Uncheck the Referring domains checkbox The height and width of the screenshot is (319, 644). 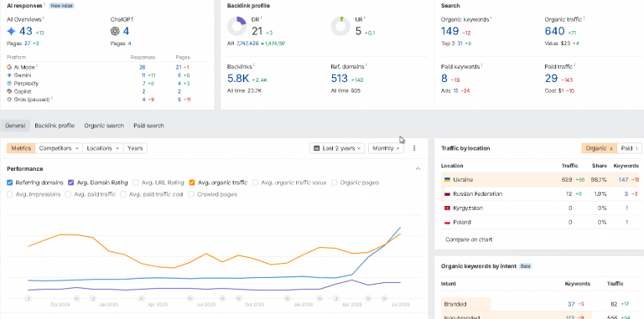tap(10, 183)
